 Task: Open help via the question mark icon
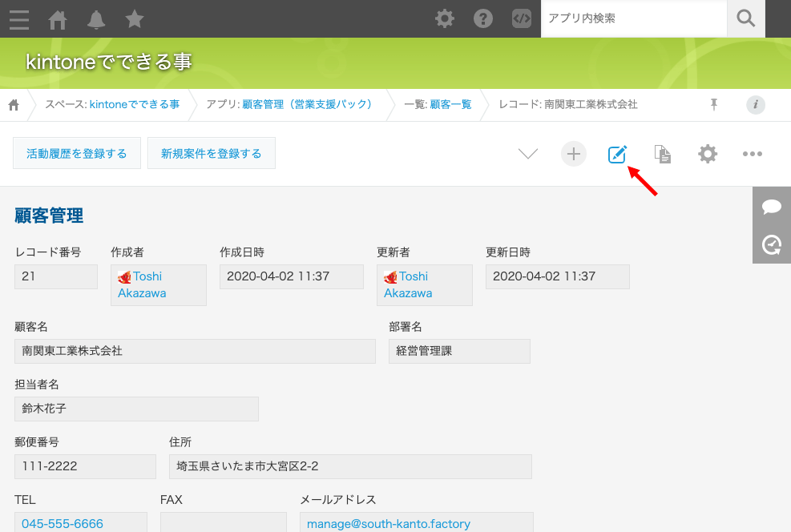[482, 18]
